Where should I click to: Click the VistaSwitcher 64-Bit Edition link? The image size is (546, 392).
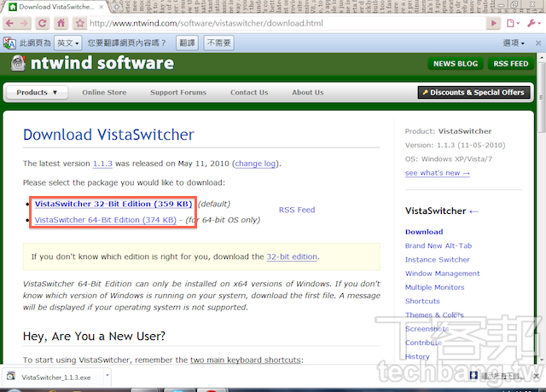113,220
